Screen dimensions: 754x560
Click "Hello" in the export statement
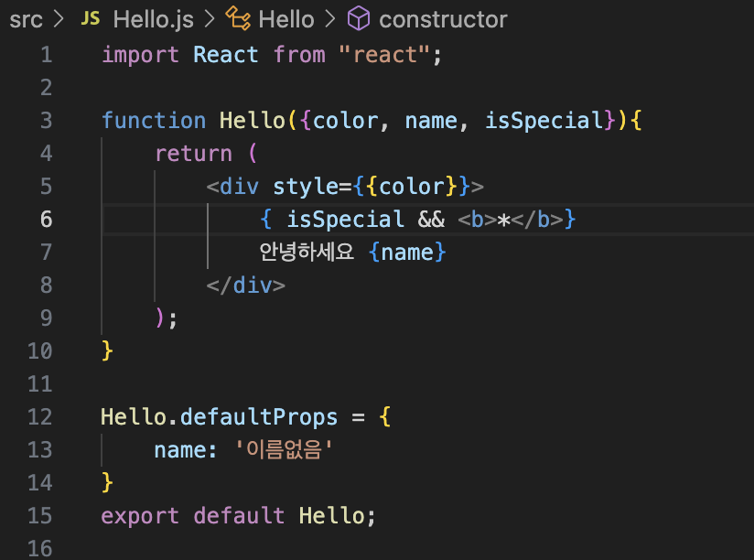tap(332, 516)
